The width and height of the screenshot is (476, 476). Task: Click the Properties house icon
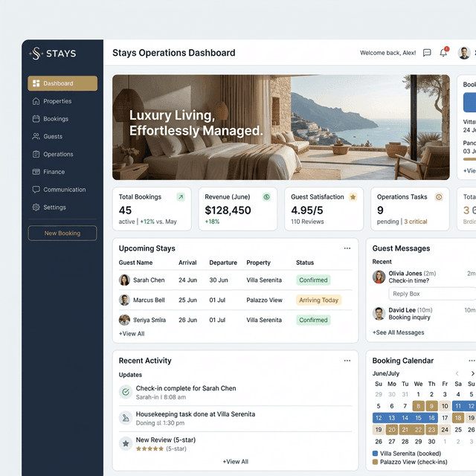click(x=36, y=101)
